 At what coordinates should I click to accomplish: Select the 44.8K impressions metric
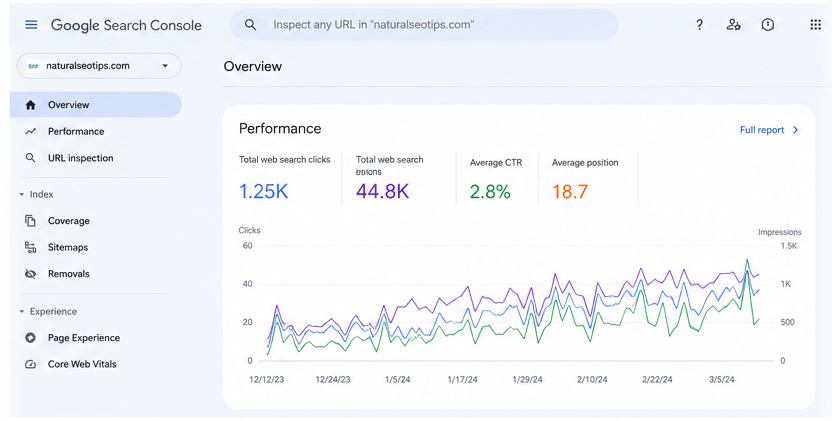coord(398,179)
